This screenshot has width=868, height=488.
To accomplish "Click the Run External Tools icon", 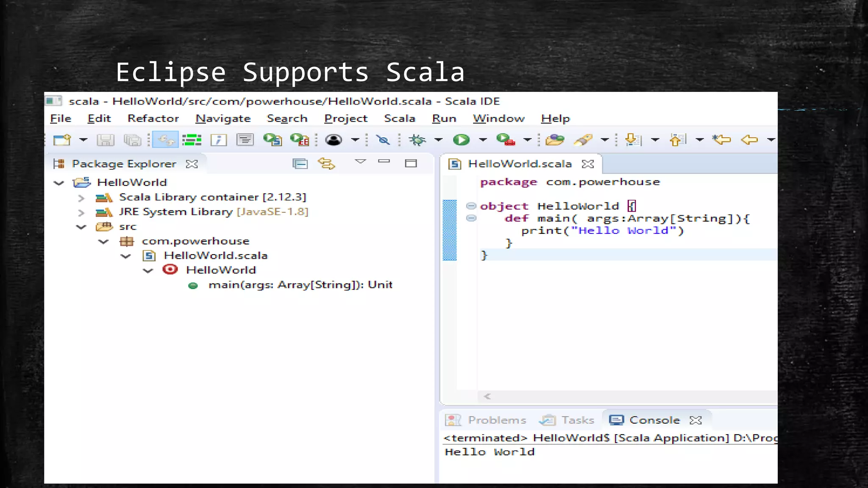I will click(x=506, y=139).
